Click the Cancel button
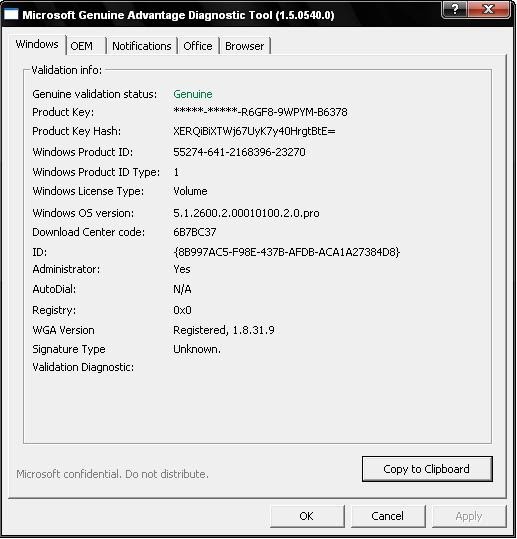The height and width of the screenshot is (539, 517). pos(388,516)
